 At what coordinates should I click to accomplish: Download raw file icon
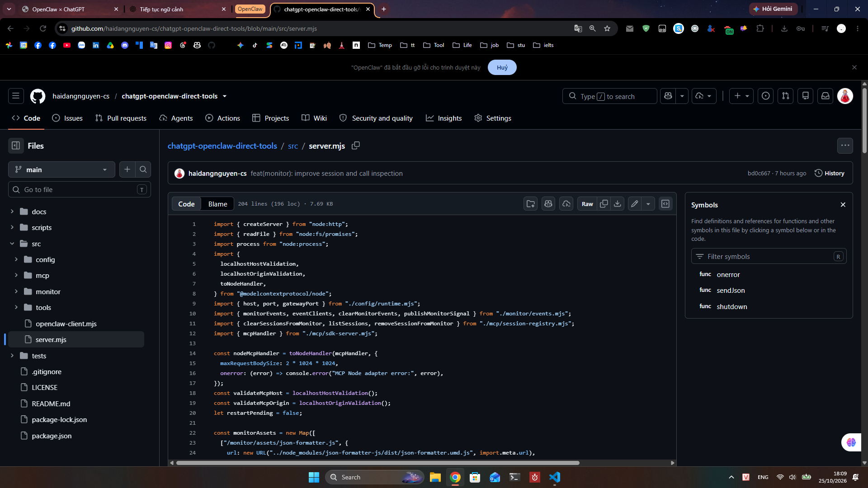tap(618, 204)
